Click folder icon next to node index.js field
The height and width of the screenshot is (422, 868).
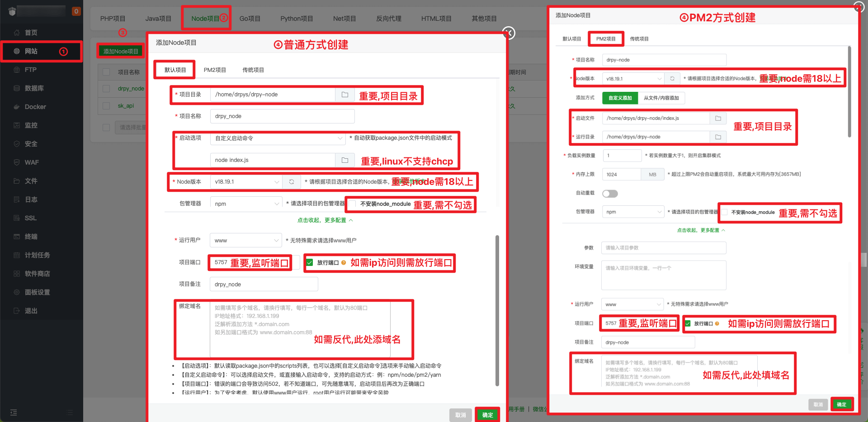(344, 160)
